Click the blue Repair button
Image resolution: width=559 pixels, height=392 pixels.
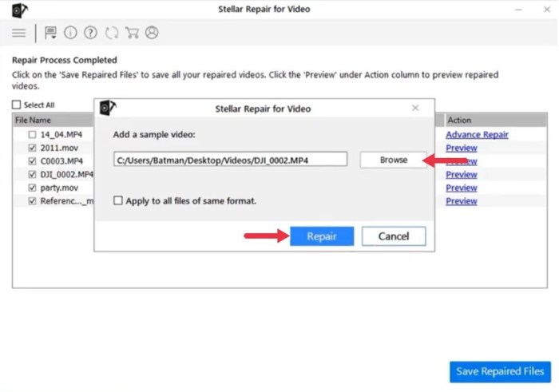322,236
